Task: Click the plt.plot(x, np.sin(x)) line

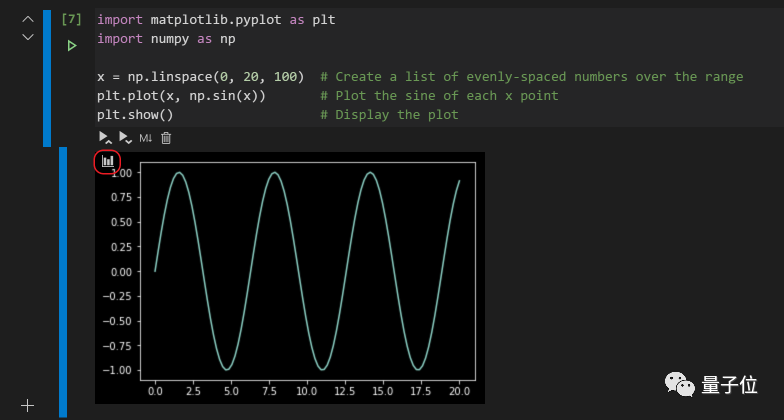Action: 180,96
